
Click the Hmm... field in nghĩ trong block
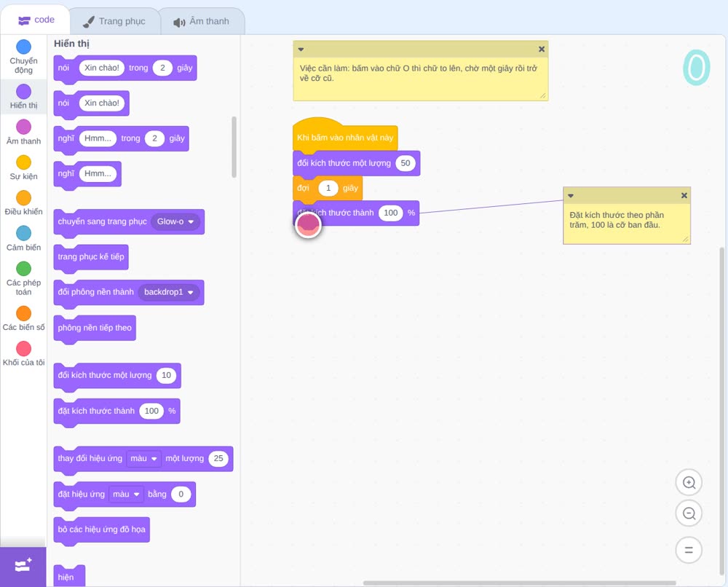(x=98, y=138)
